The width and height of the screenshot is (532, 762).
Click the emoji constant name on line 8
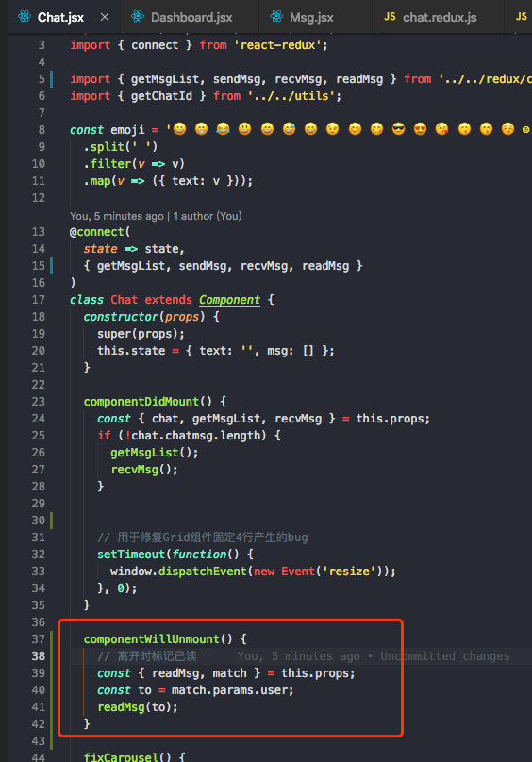127,130
